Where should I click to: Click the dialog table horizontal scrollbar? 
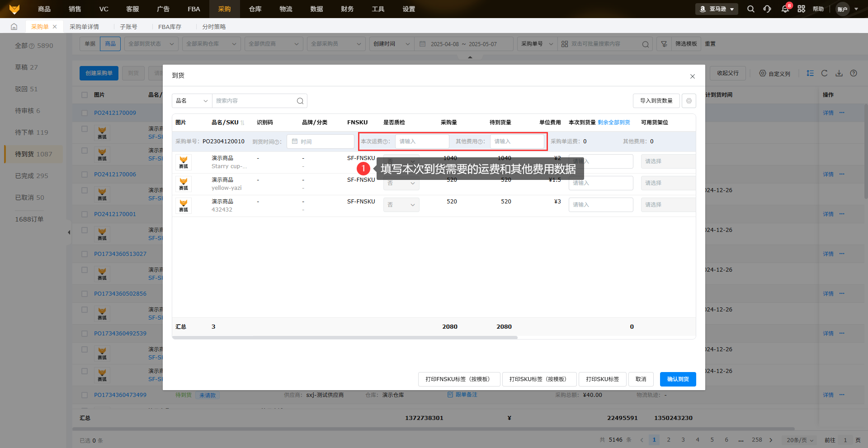pyautogui.click(x=344, y=337)
